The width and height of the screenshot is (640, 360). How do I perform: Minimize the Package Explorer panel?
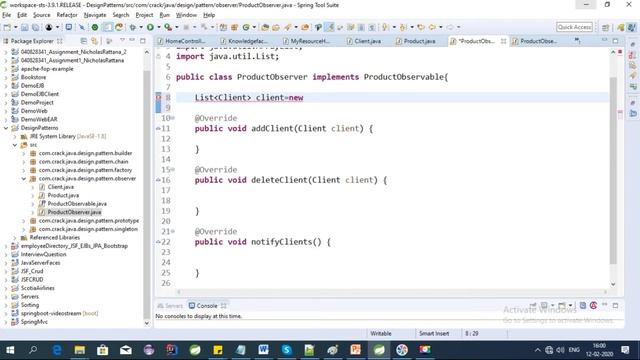pyautogui.click(x=132, y=40)
